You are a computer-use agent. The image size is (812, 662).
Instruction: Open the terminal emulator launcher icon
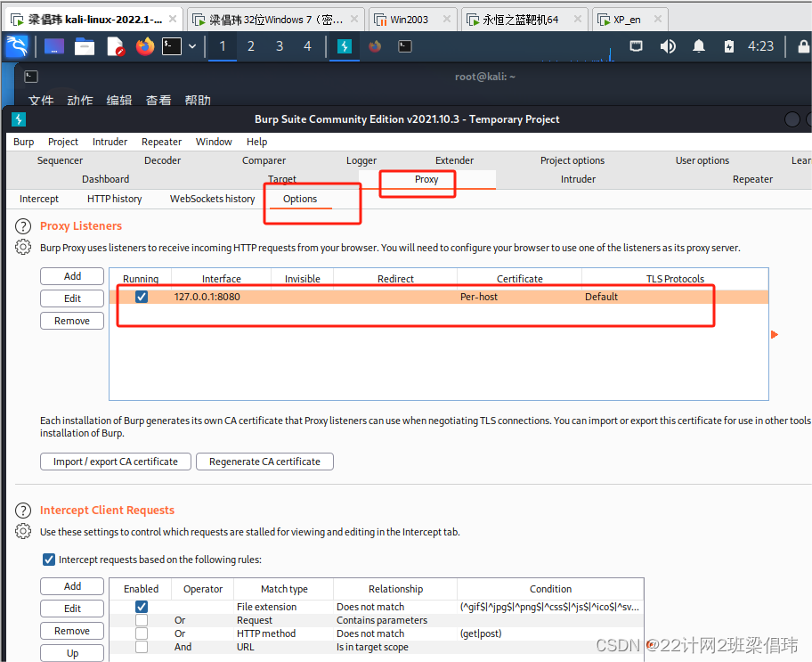point(172,46)
